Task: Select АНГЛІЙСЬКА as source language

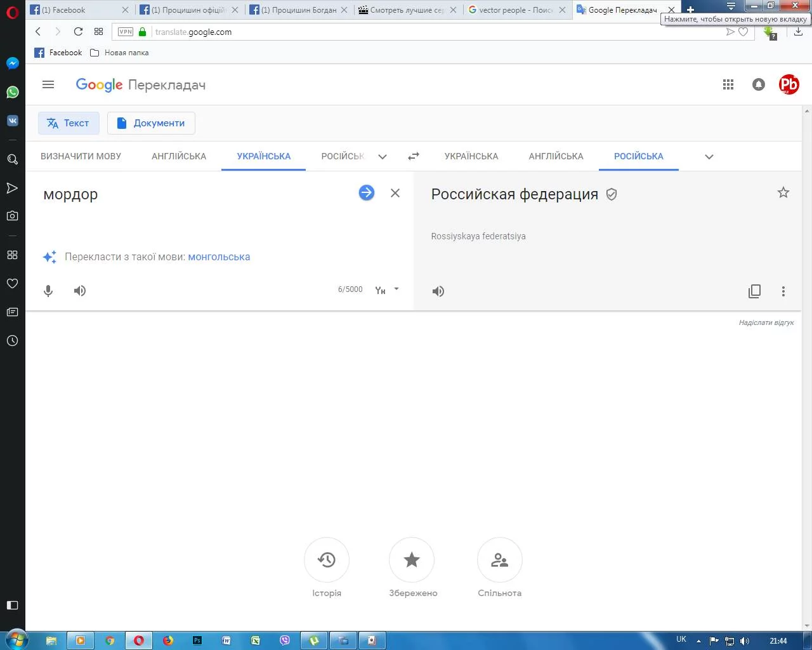Action: pos(179,156)
